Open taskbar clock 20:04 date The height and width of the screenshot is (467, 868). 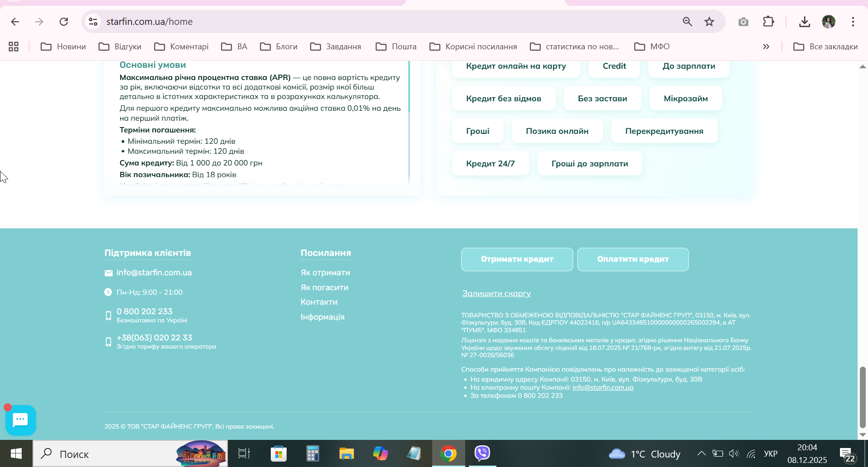(807, 454)
